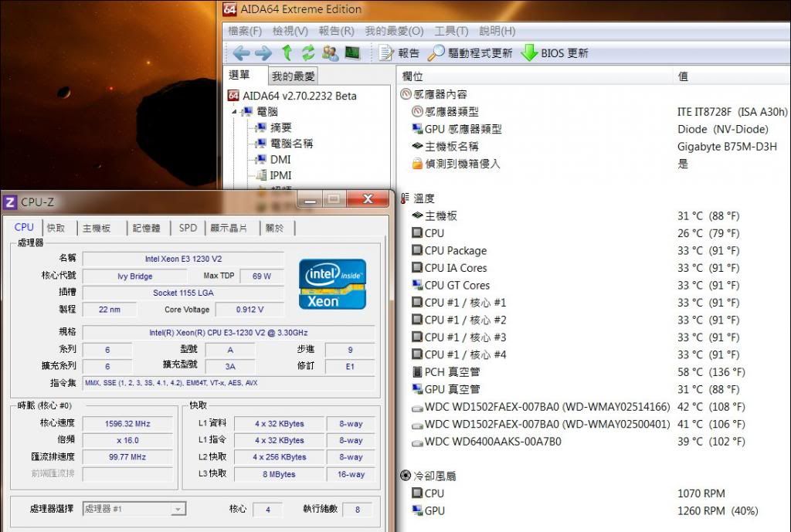791x532 pixels.
Task: Select the 感應器內容 group row
Action: tap(594, 94)
